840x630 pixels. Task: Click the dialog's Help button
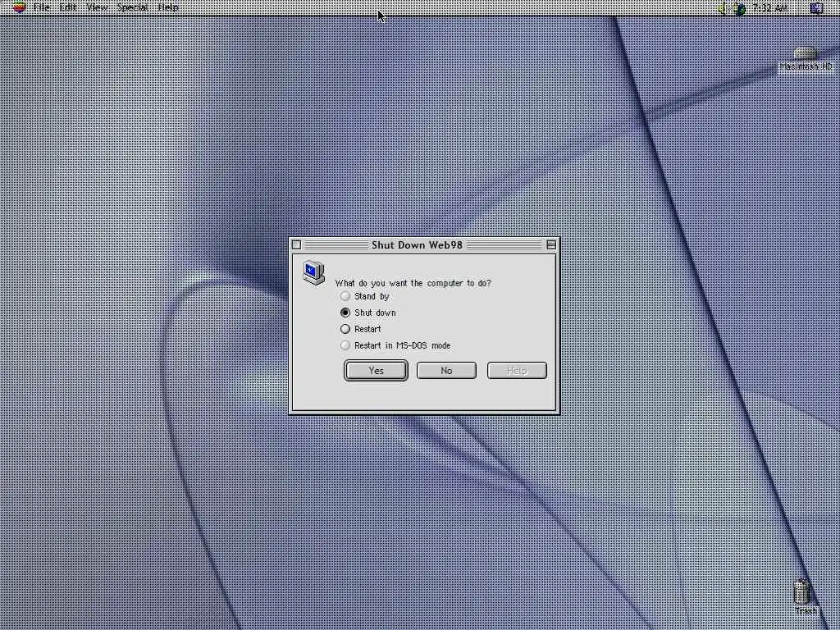pos(517,370)
